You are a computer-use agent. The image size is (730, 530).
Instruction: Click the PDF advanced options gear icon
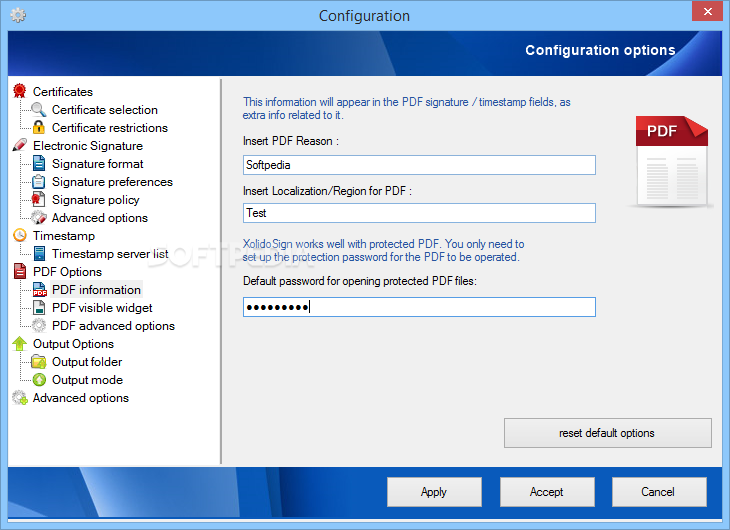point(39,325)
